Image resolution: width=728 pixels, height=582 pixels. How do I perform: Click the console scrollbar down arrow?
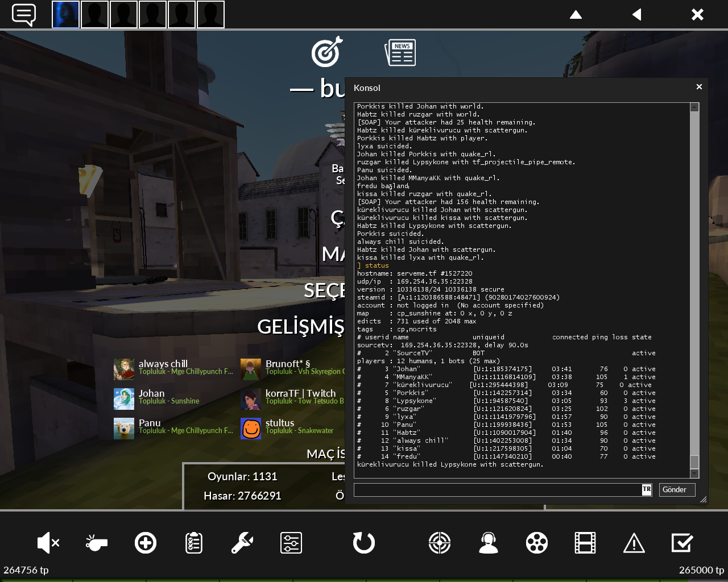694,473
